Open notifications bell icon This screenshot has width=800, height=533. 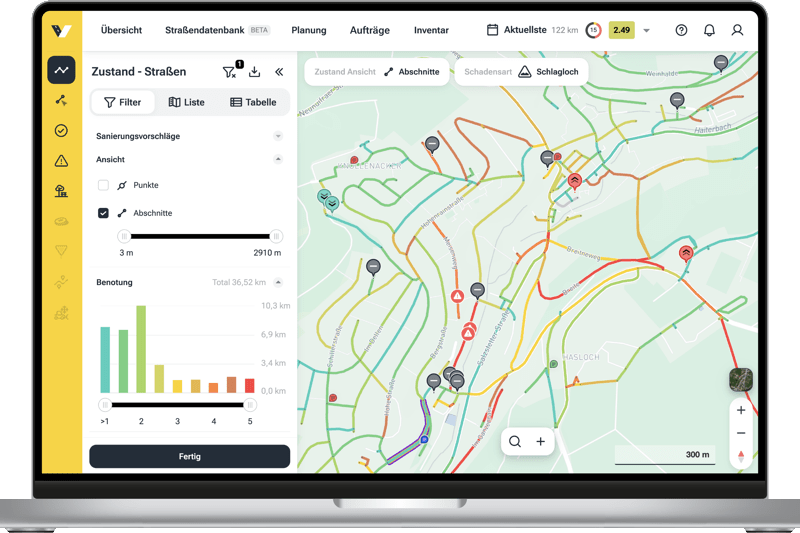(709, 30)
